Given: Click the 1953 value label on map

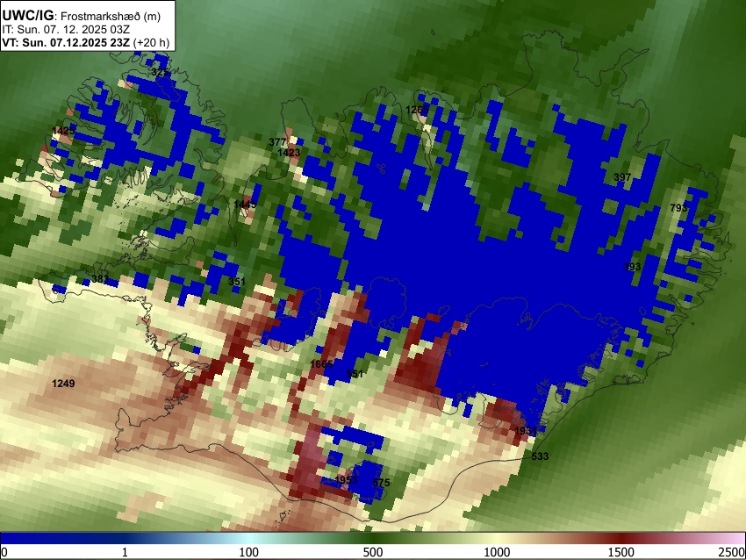Looking at the screenshot, I should click(x=346, y=479).
